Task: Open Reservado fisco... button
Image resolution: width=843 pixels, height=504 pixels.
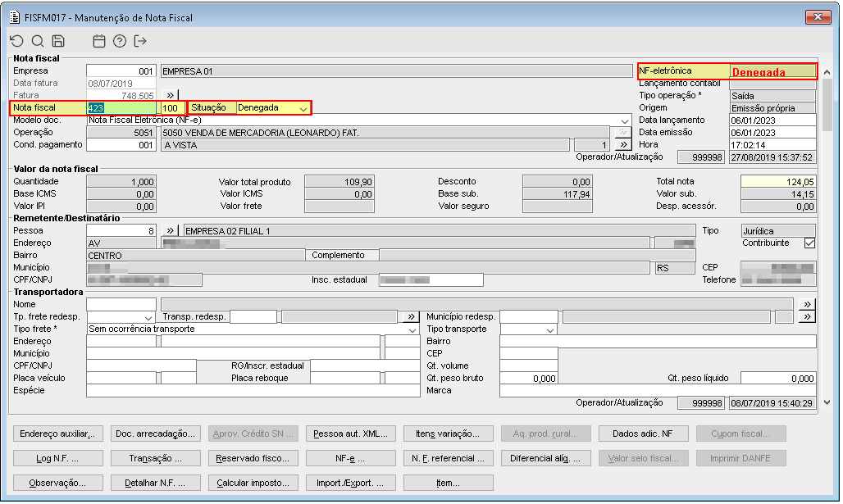Action: click(253, 458)
